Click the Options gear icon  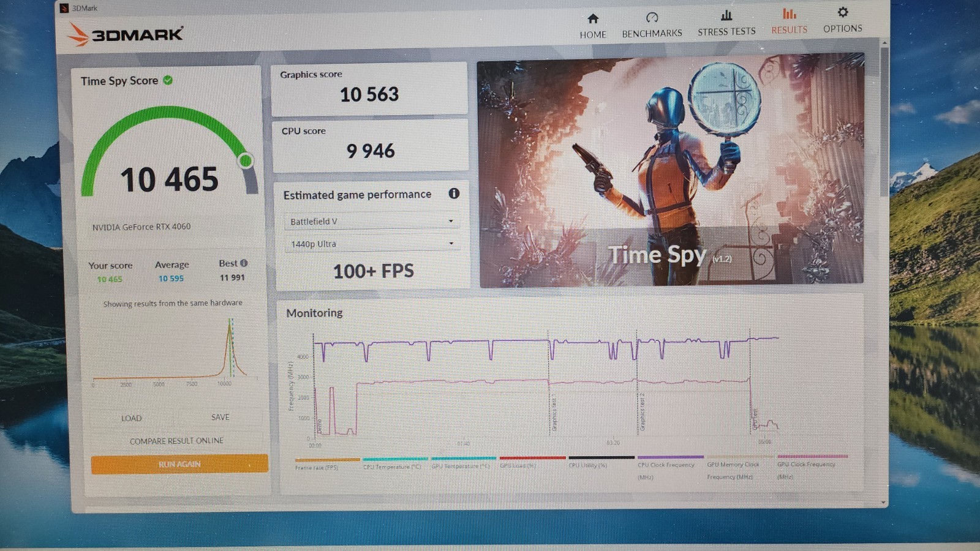[843, 12]
